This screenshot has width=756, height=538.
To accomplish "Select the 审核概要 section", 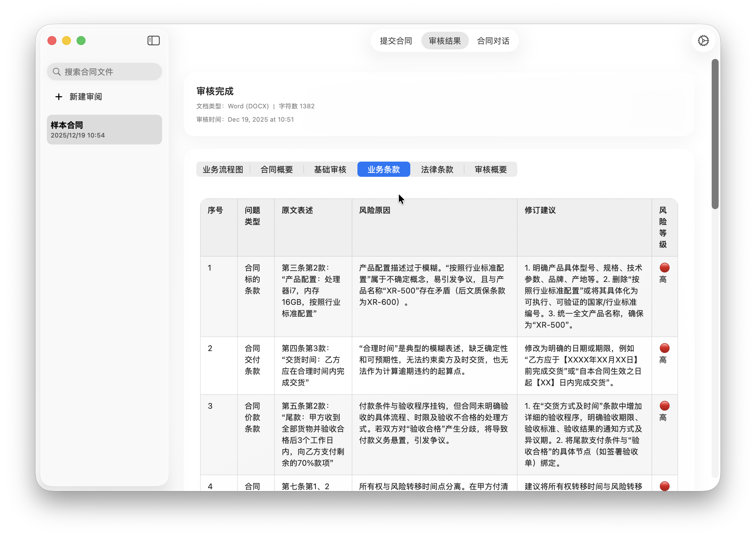I will [x=491, y=169].
